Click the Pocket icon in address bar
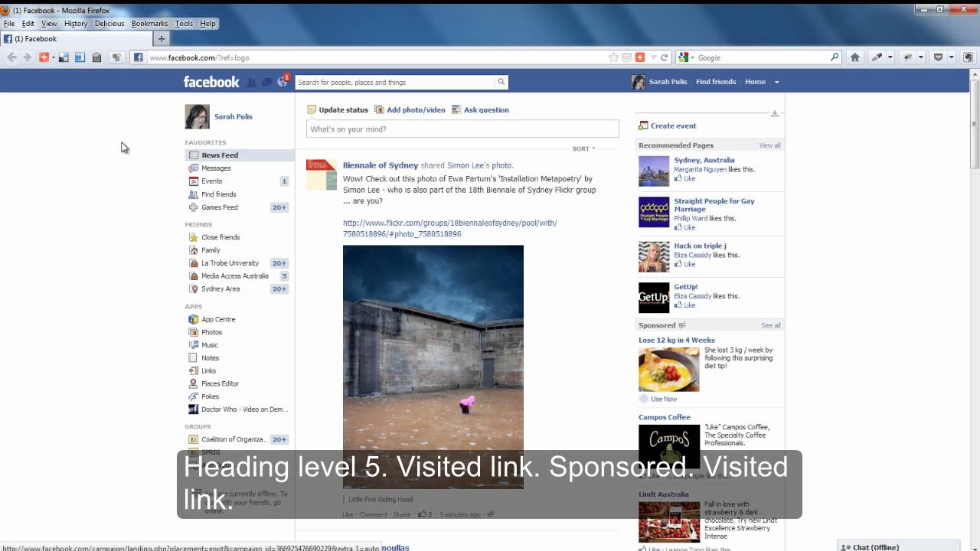The image size is (980, 551). click(x=626, y=57)
